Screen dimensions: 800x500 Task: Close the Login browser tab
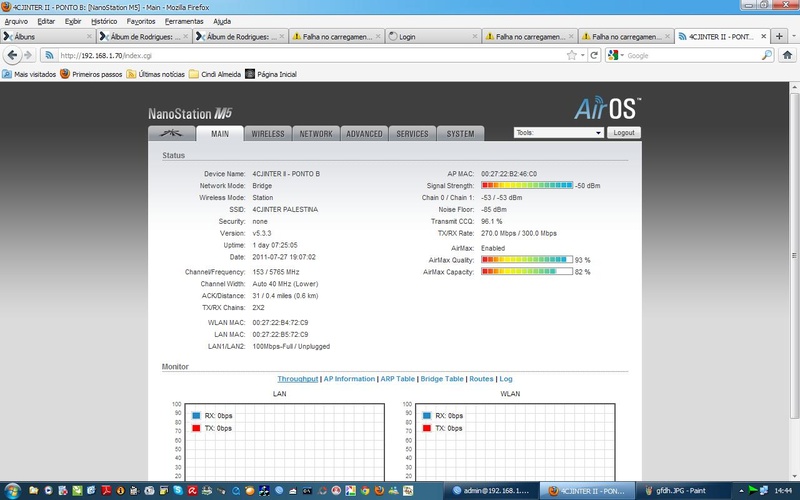pyautogui.click(x=474, y=36)
